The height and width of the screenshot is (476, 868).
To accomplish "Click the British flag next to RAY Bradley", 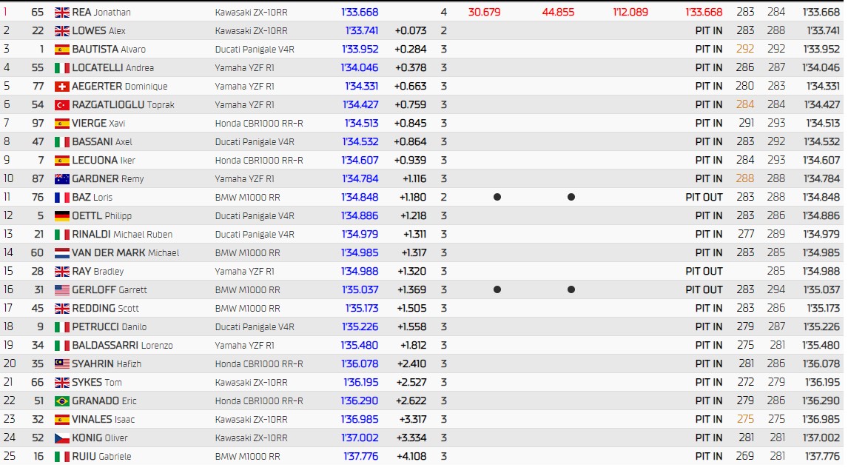I will click(62, 271).
